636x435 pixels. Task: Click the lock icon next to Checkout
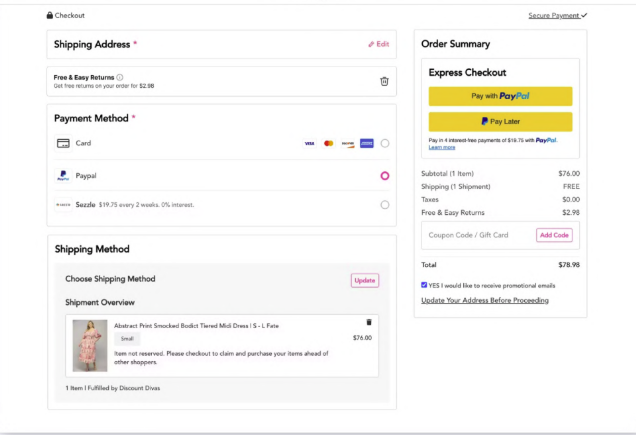point(50,16)
